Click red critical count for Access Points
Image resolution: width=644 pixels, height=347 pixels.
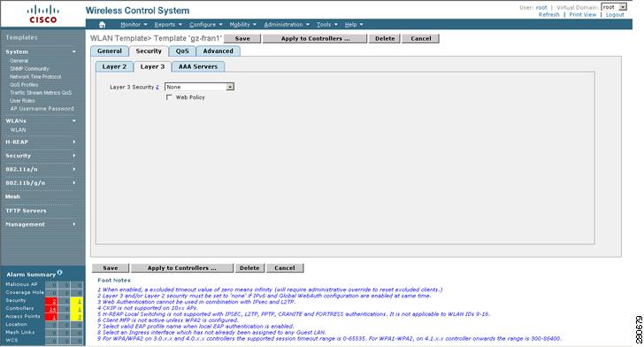point(54,317)
